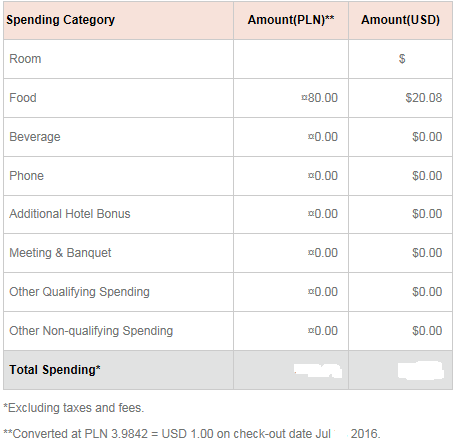Screen dimensions: 459x441
Task: Click the Beverage USD amount $0.00
Action: point(427,137)
